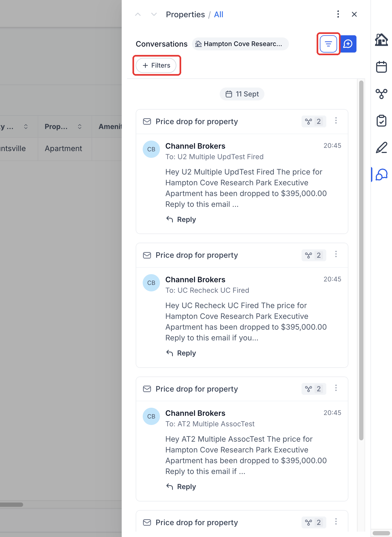This screenshot has width=392, height=537.
Task: Click the CB avatar on the U2 Multiple UpdTest email
Action: (151, 149)
